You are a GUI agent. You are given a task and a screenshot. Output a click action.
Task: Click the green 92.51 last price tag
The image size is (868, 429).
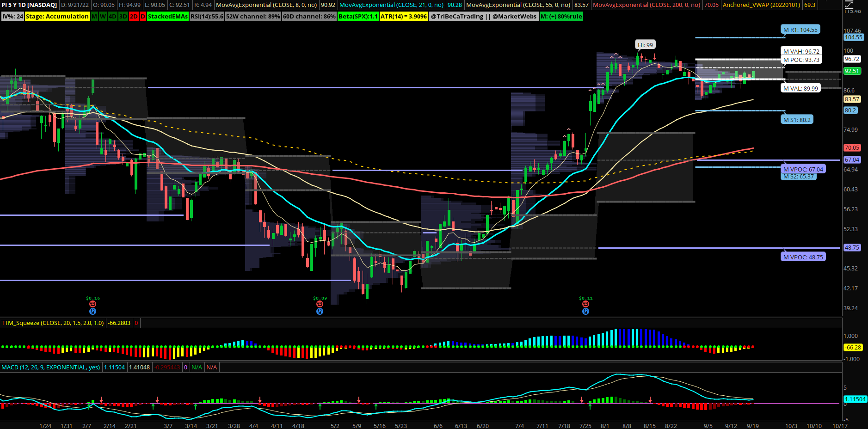852,71
